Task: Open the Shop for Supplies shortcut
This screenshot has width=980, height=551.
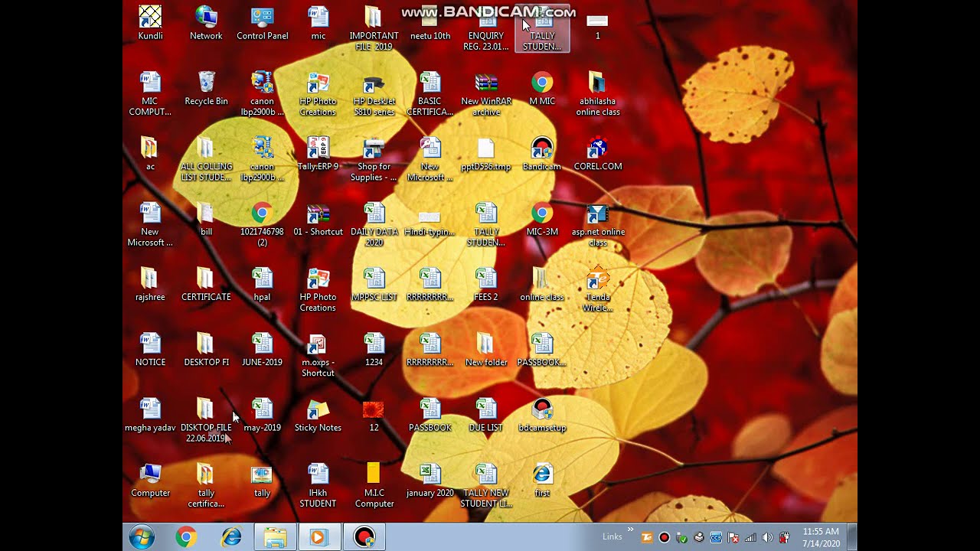Action: click(374, 158)
